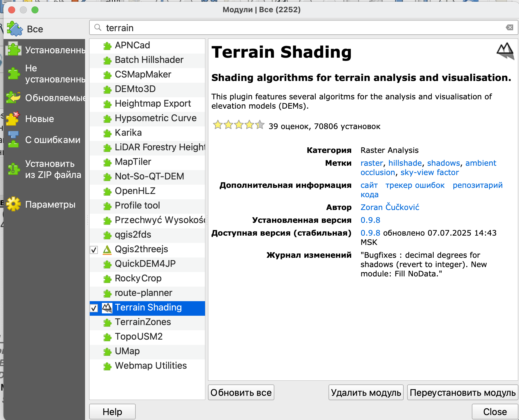This screenshot has width=519, height=420.
Task: Clear the search field with X icon
Action: [509, 28]
